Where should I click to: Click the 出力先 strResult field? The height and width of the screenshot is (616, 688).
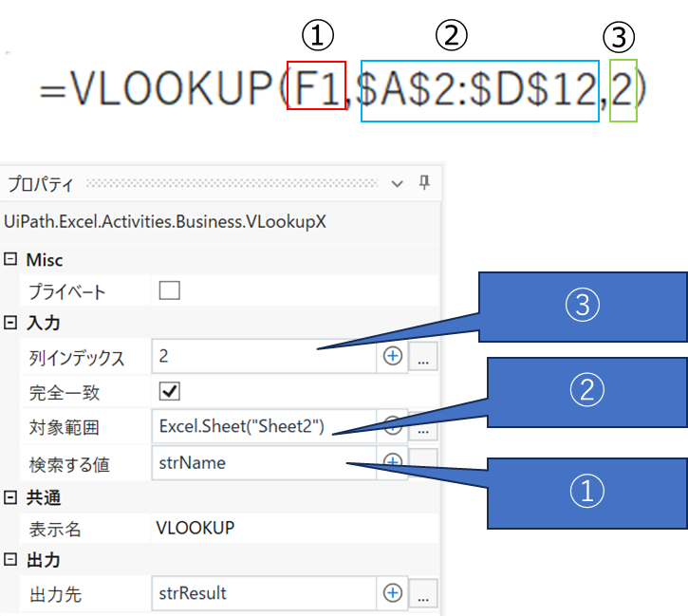pos(264,593)
